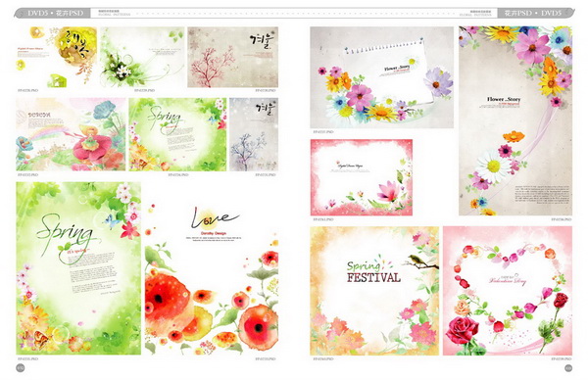
Task: Open the pink watercolor border card
Action: point(361,177)
